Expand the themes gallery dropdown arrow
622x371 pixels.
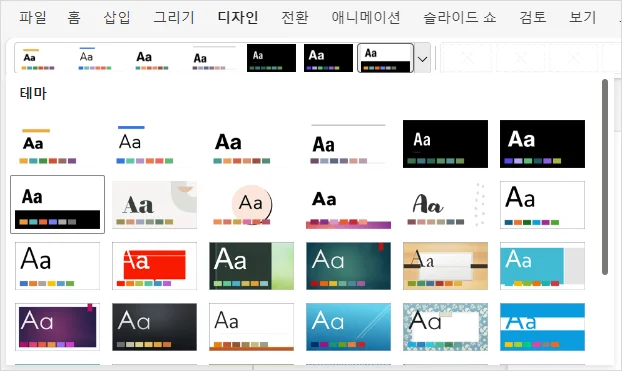pyautogui.click(x=422, y=58)
